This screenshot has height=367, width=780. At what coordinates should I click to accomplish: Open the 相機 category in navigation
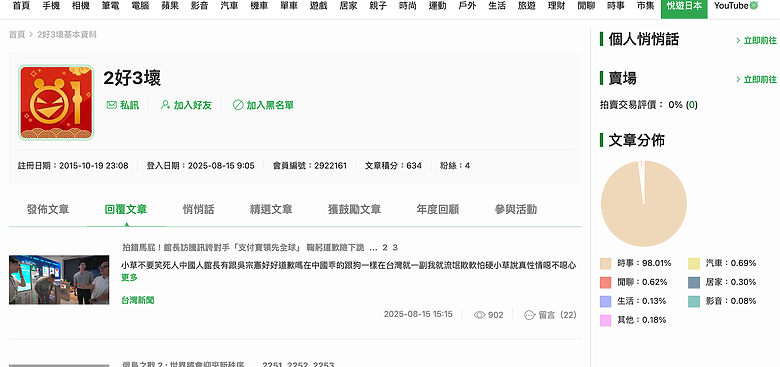pos(81,6)
